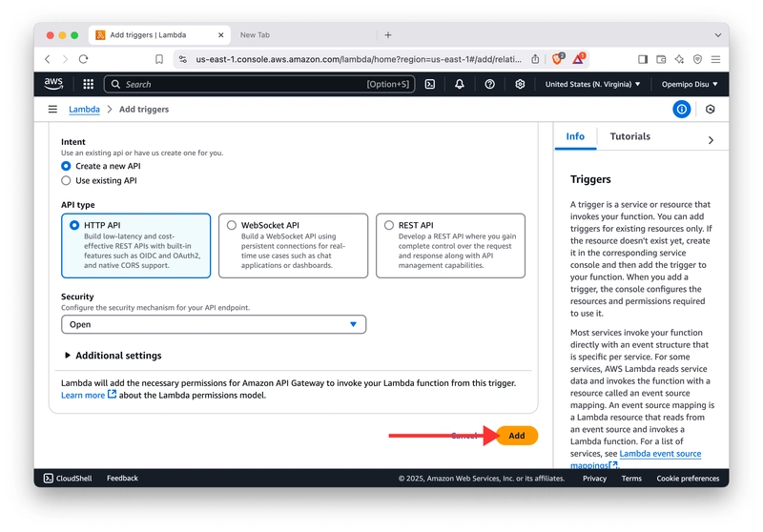
Task: Open the United States (N. Virginia) region selector
Action: tap(592, 84)
